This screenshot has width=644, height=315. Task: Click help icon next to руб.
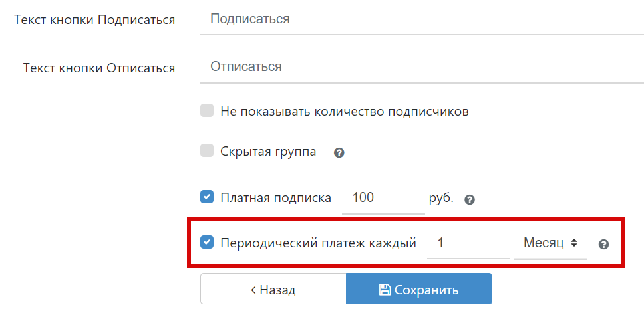(469, 199)
